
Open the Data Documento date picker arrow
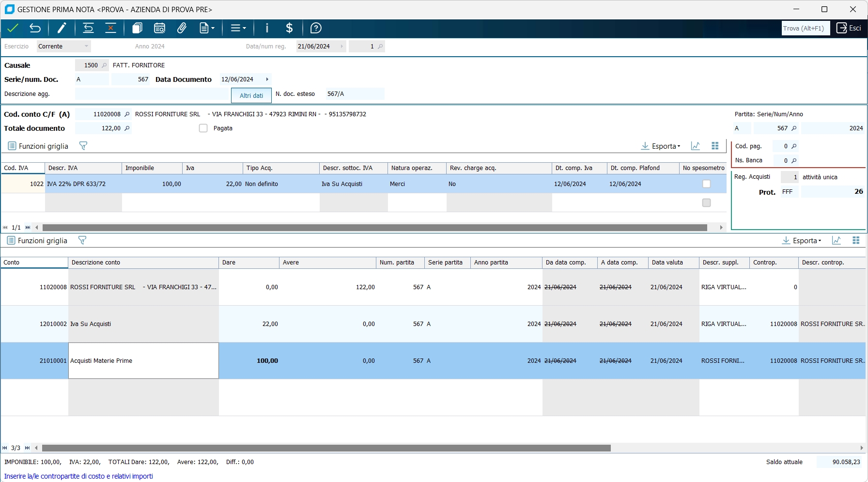pos(267,79)
